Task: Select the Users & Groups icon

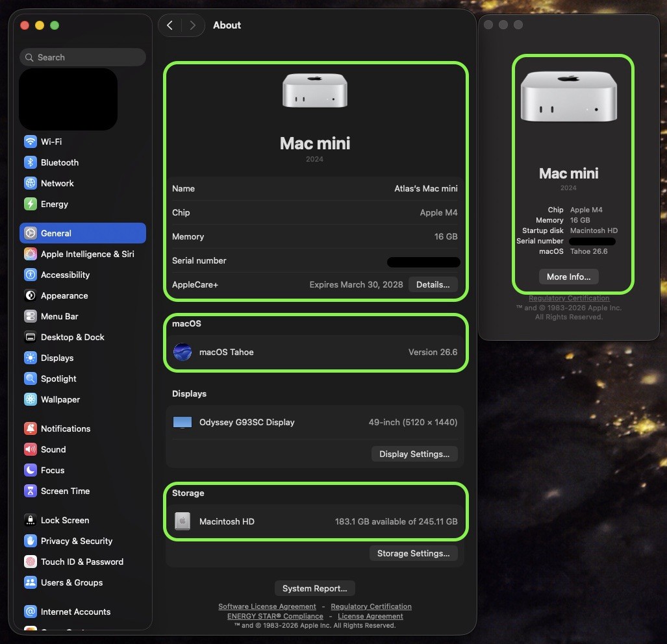Action: click(31, 582)
